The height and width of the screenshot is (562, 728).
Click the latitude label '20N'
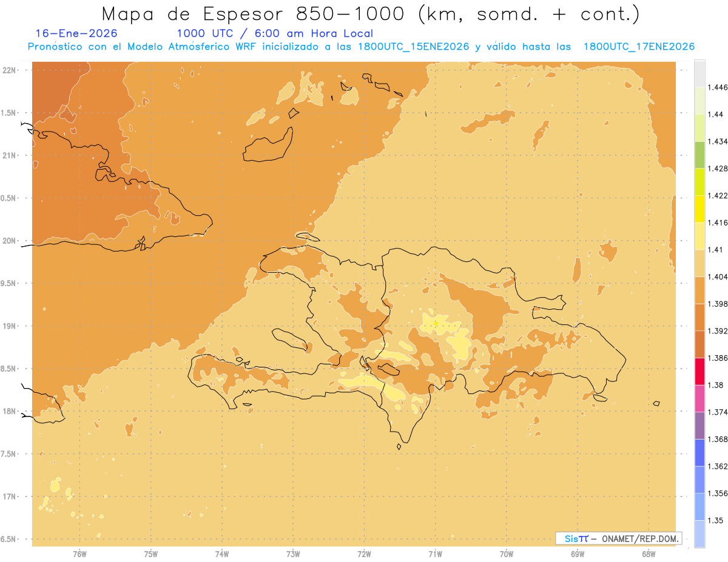click(9, 241)
